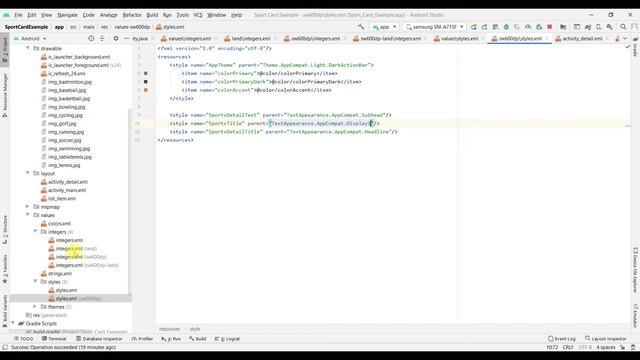Click the Search Everywhere magnifier icon
640x360 pixels.
pyautogui.click(x=623, y=27)
